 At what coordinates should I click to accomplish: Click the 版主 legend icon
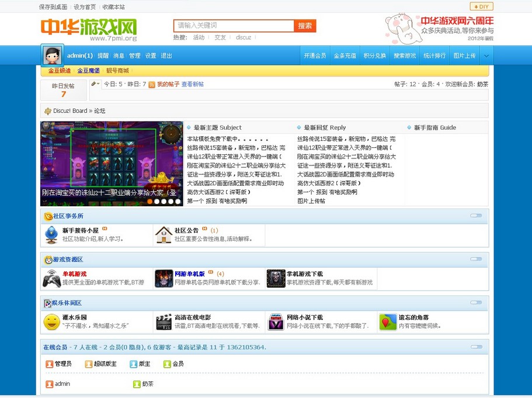[x=133, y=364]
